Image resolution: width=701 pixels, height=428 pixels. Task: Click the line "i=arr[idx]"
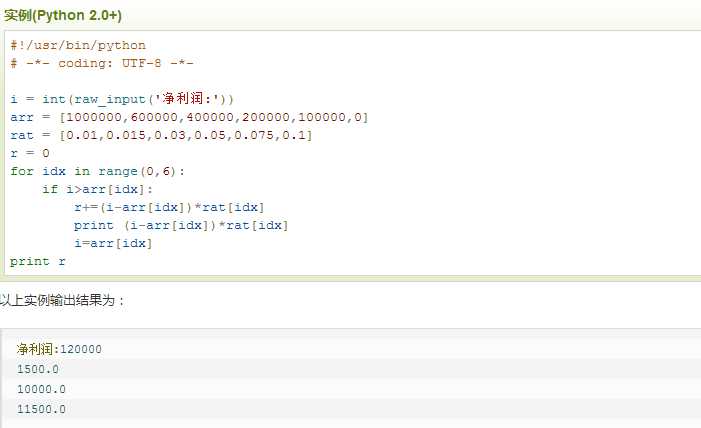coord(114,243)
